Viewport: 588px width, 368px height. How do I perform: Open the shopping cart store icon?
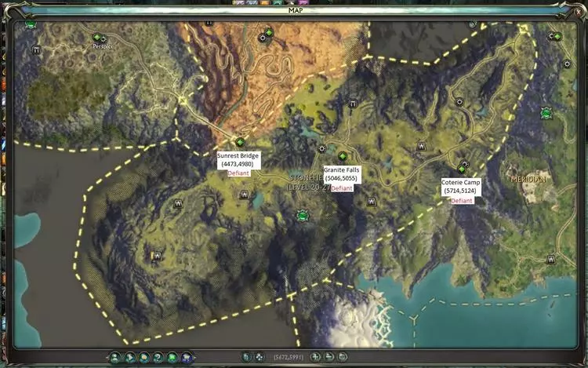click(x=187, y=358)
